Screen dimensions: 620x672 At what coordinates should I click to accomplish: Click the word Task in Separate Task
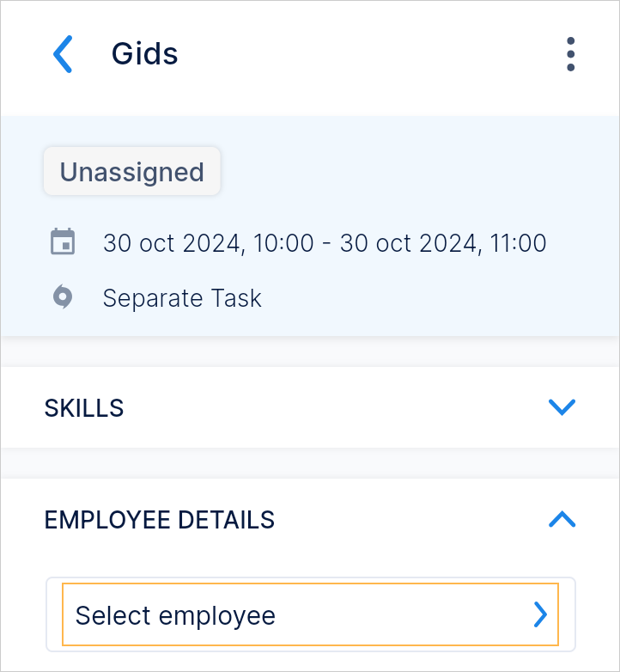[240, 298]
